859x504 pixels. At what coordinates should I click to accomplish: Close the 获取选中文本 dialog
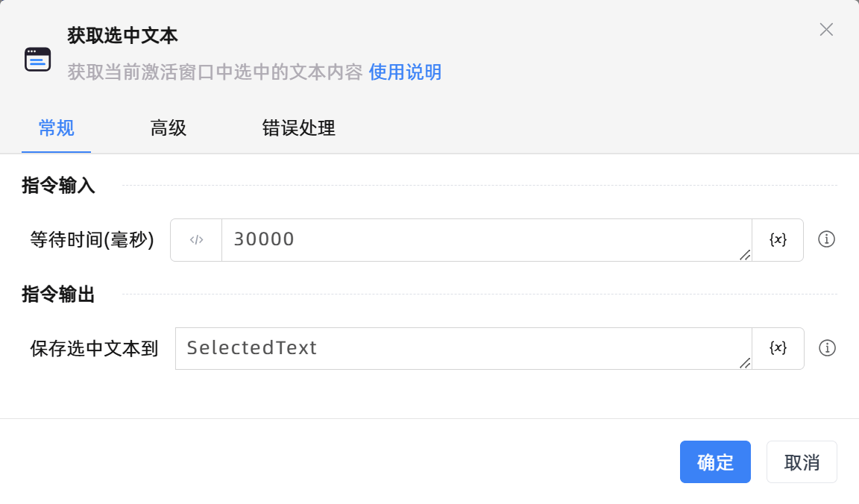click(x=826, y=30)
